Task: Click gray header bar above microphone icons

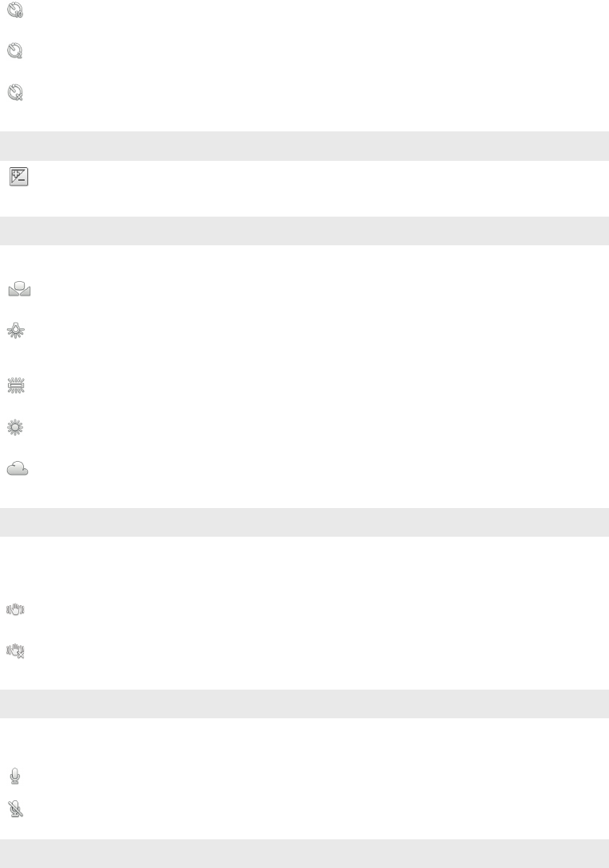Action: click(304, 704)
